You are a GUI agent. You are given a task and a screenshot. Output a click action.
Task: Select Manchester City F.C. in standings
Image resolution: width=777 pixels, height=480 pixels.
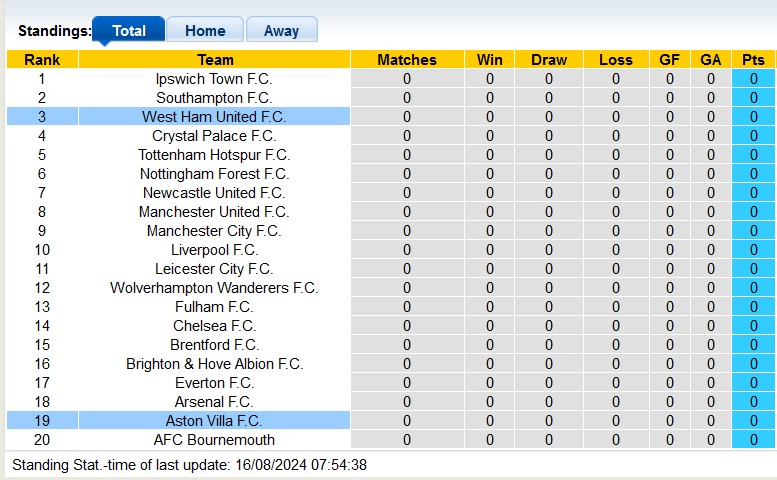tap(214, 231)
